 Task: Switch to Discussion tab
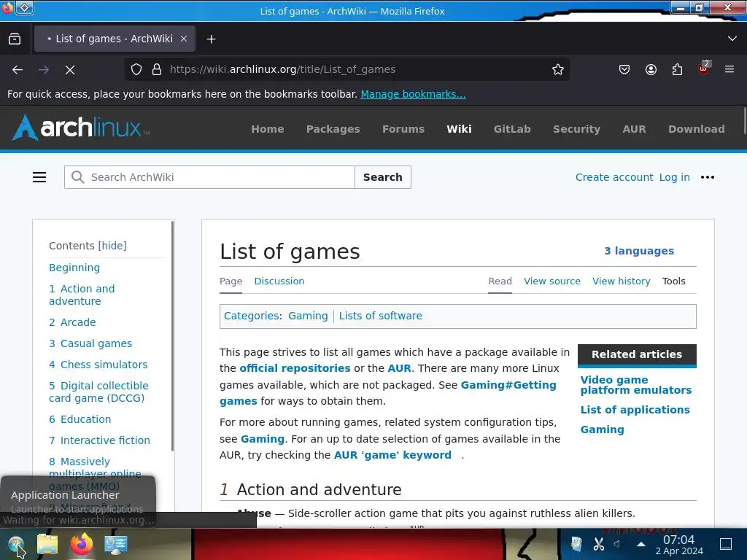[279, 281]
